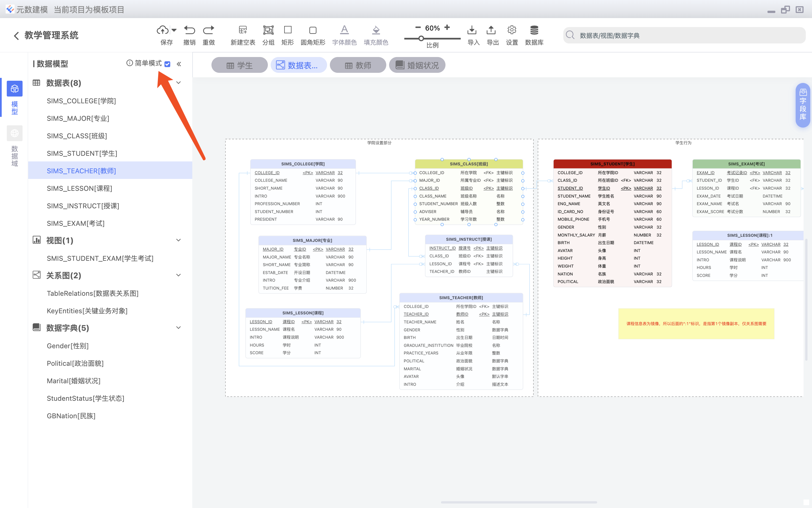This screenshot has width=812, height=508.
Task: Switch to 模型 sidebar section
Action: (x=14, y=98)
